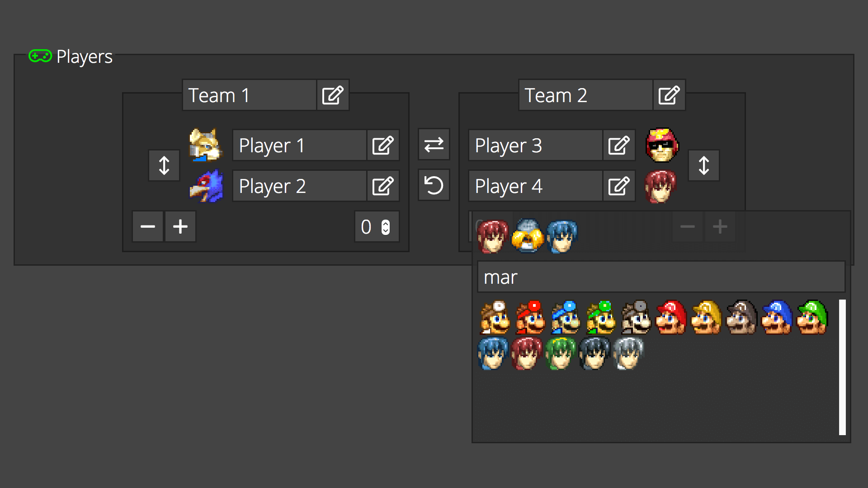This screenshot has height=488, width=868.
Task: Click the plus button on Team 1 score
Action: click(x=181, y=226)
